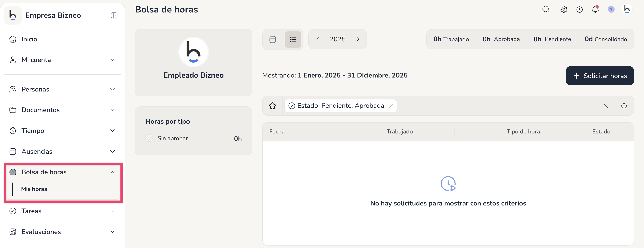Click the time tracking stopwatch icon

(x=579, y=9)
